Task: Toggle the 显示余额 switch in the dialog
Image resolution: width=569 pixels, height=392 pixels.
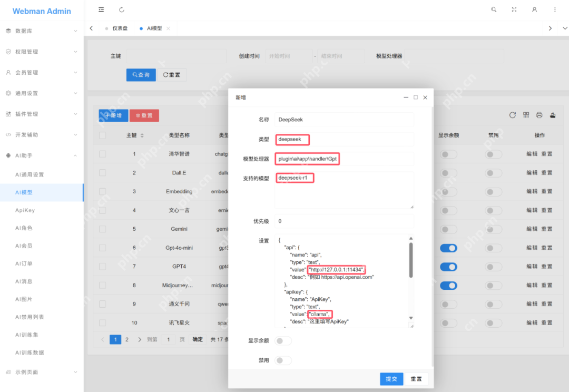Action: pyautogui.click(x=283, y=341)
